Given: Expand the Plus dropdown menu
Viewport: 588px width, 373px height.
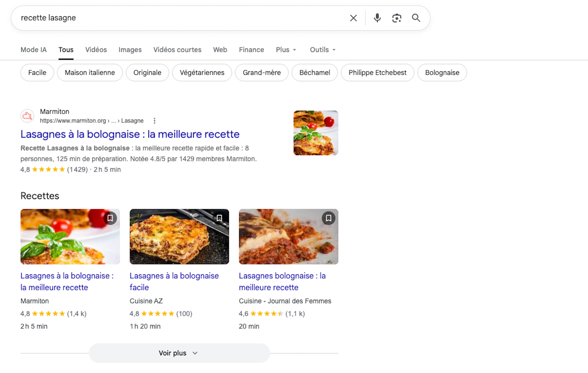Looking at the screenshot, I should click(286, 50).
